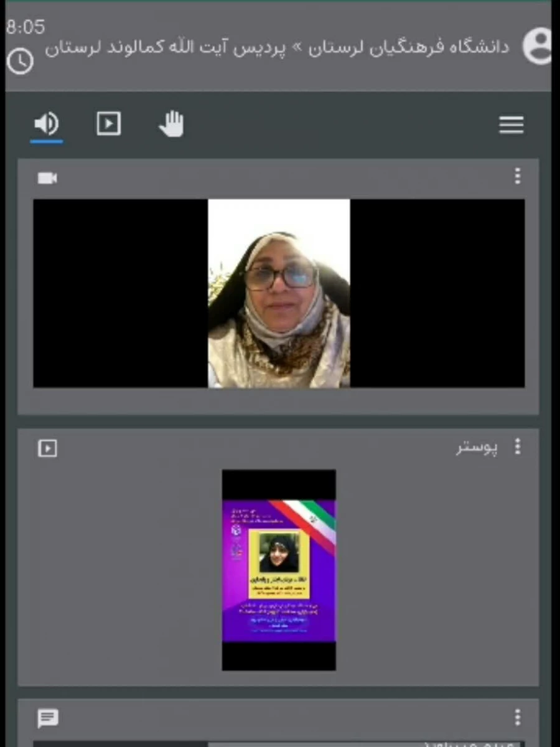The image size is (560, 747).
Task: Open the hamburger menu
Action: (511, 125)
